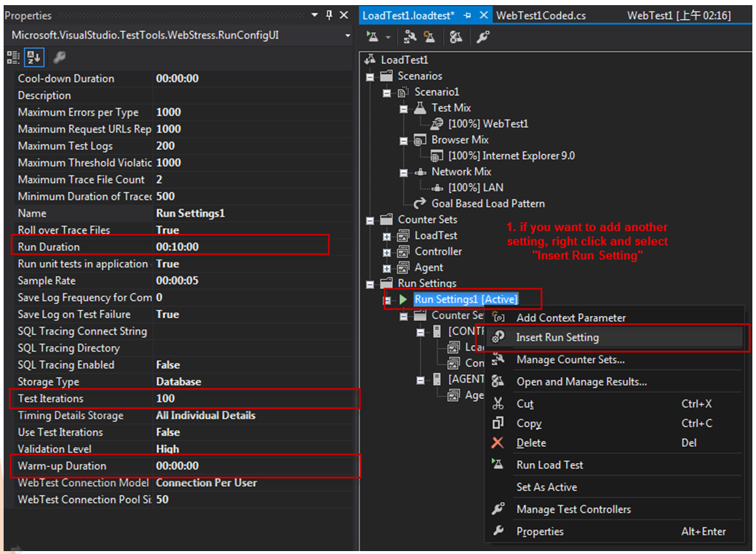The image size is (756, 554).
Task: Select Insert Run Setting from context menu
Action: pos(557,338)
